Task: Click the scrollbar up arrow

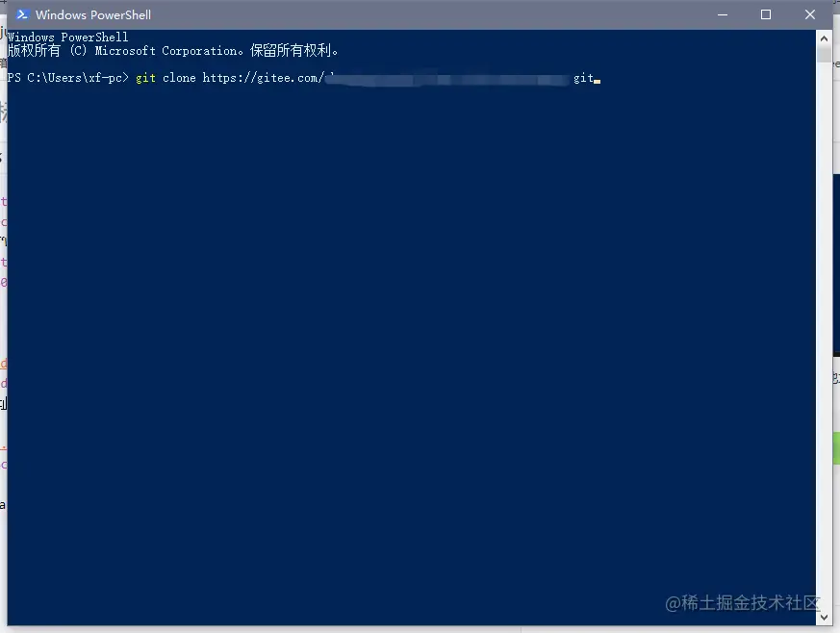Action: [824, 38]
